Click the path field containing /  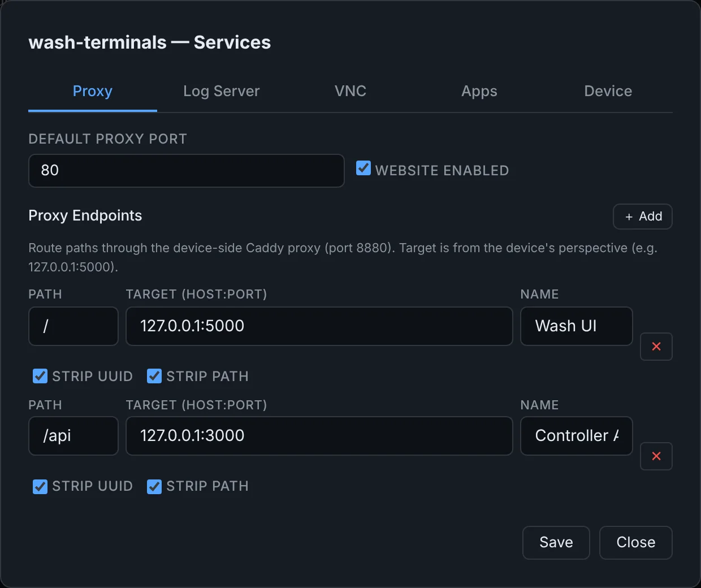pyautogui.click(x=73, y=326)
